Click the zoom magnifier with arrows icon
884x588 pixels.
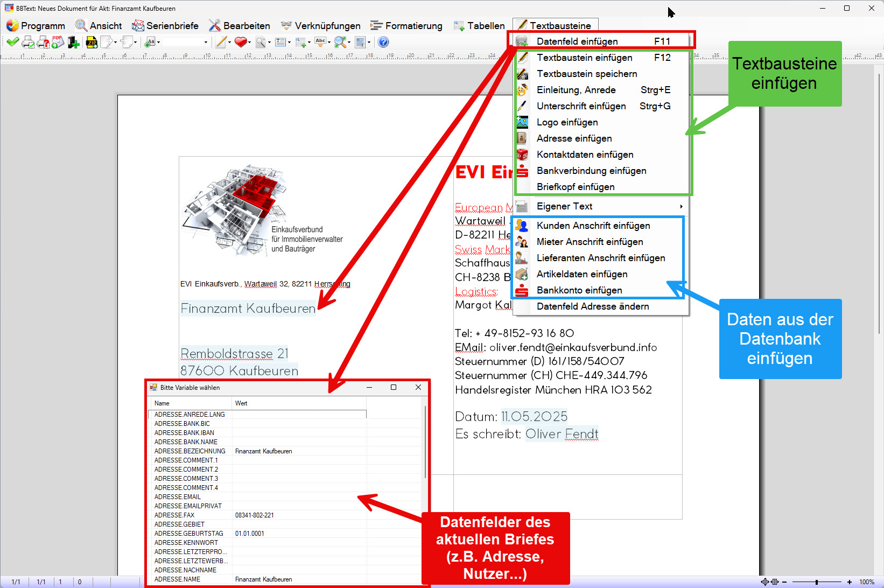[x=340, y=42]
